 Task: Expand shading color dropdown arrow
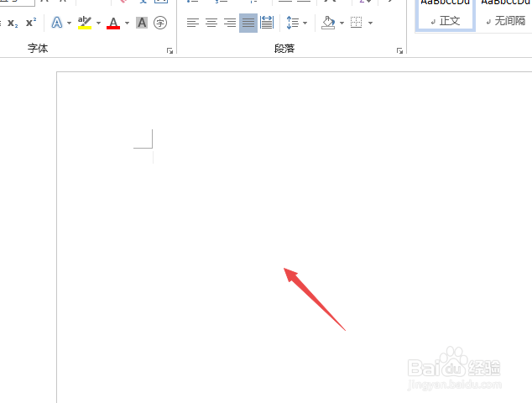pos(342,23)
